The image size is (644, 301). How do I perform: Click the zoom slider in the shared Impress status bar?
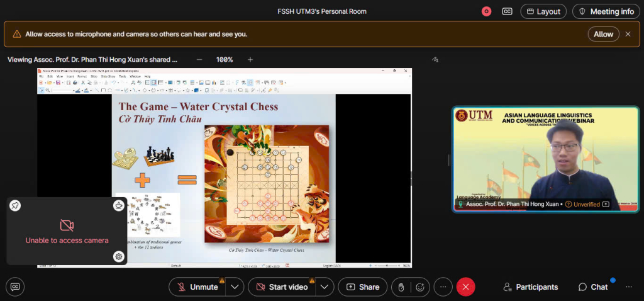coord(386,266)
